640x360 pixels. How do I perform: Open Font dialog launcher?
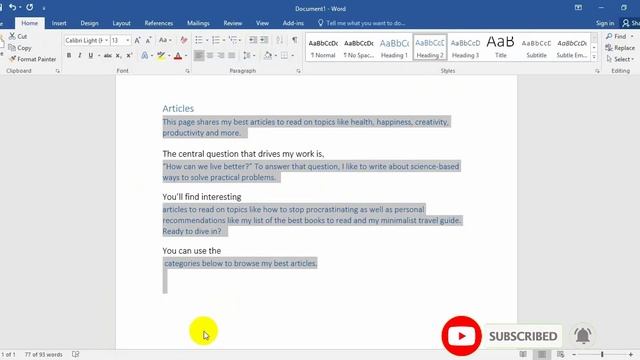click(187, 71)
